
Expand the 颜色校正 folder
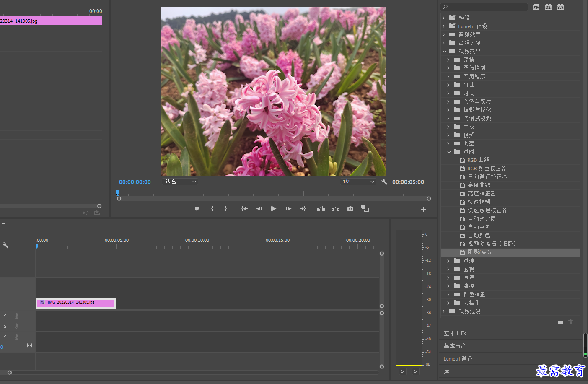[448, 294]
